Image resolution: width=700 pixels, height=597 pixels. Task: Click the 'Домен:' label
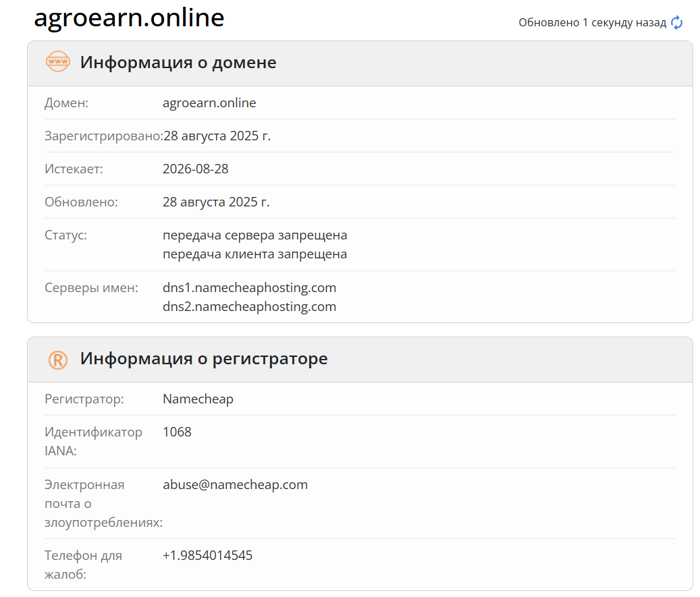(67, 103)
